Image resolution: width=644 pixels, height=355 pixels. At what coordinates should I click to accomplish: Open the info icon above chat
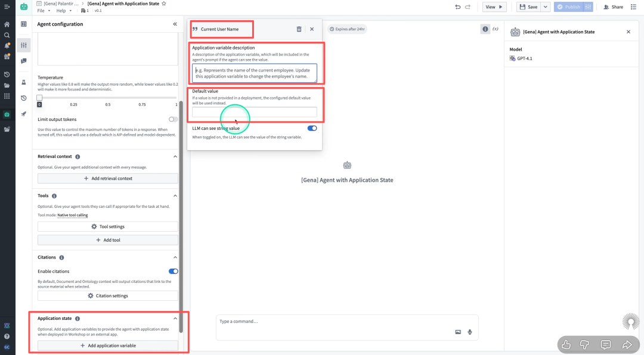point(485,29)
